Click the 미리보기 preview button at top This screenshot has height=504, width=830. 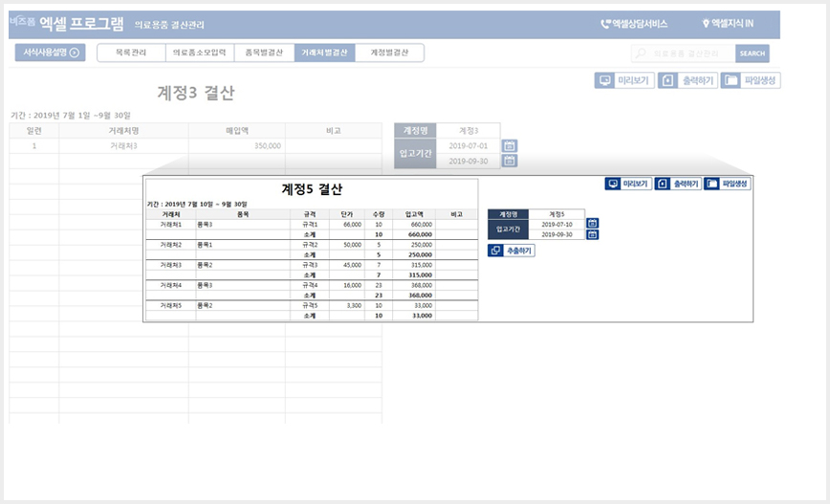click(x=624, y=80)
